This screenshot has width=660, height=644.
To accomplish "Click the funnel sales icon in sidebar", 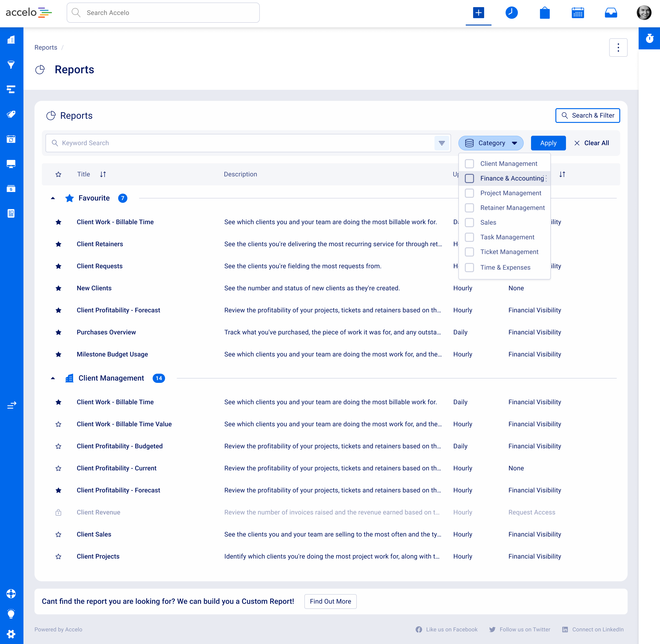I will click(11, 65).
